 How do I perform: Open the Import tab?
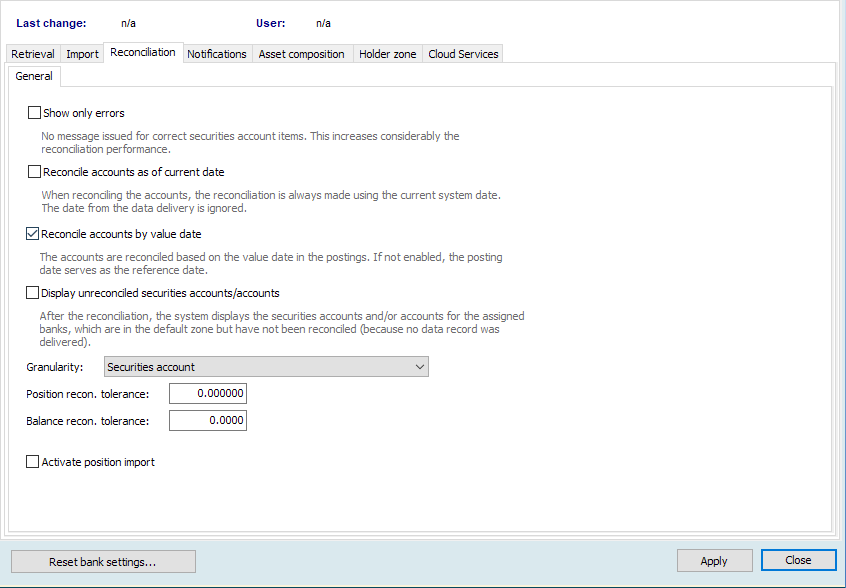[82, 54]
